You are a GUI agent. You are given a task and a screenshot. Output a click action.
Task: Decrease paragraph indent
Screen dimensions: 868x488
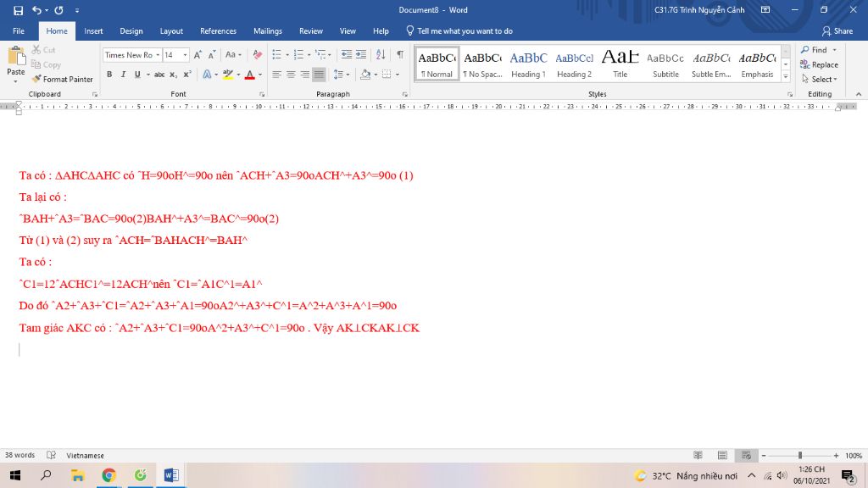click(x=347, y=54)
